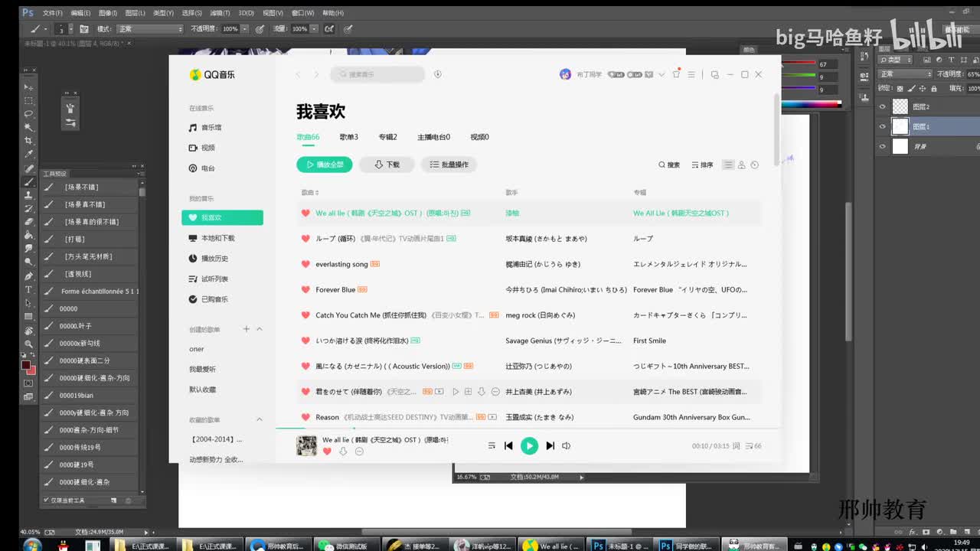
Task: Open the user avatar 布丁同学
Action: (565, 74)
